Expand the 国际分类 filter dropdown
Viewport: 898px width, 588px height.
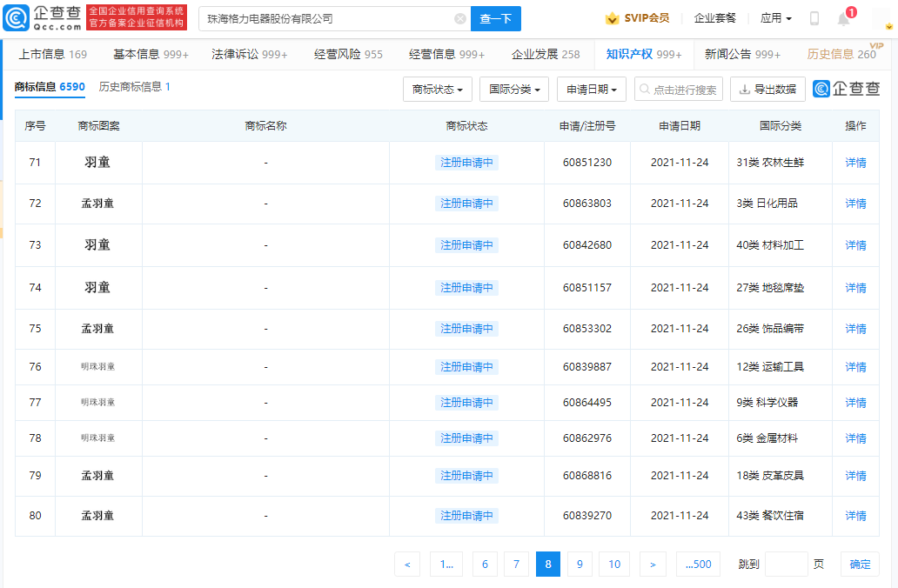pos(514,89)
